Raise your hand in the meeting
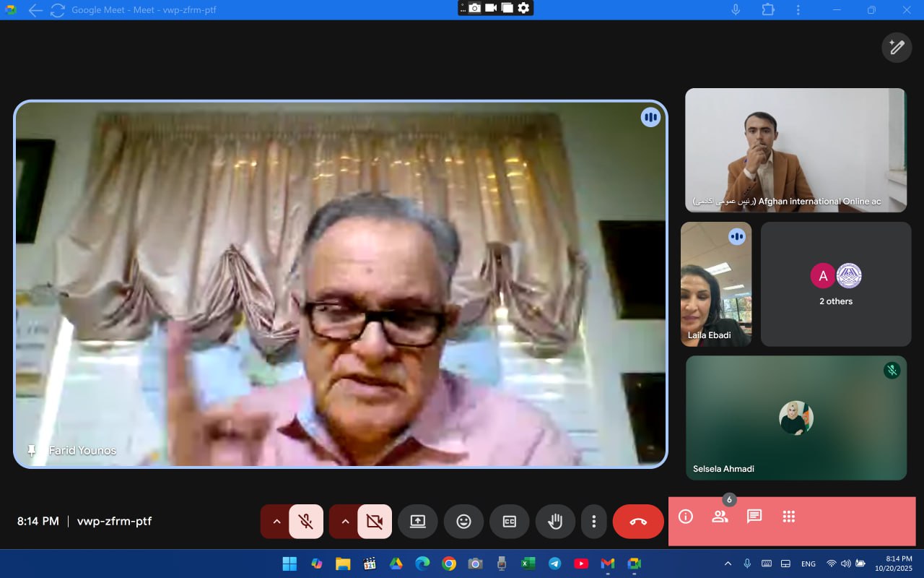Screen dimensions: 924x578 (x=555, y=522)
